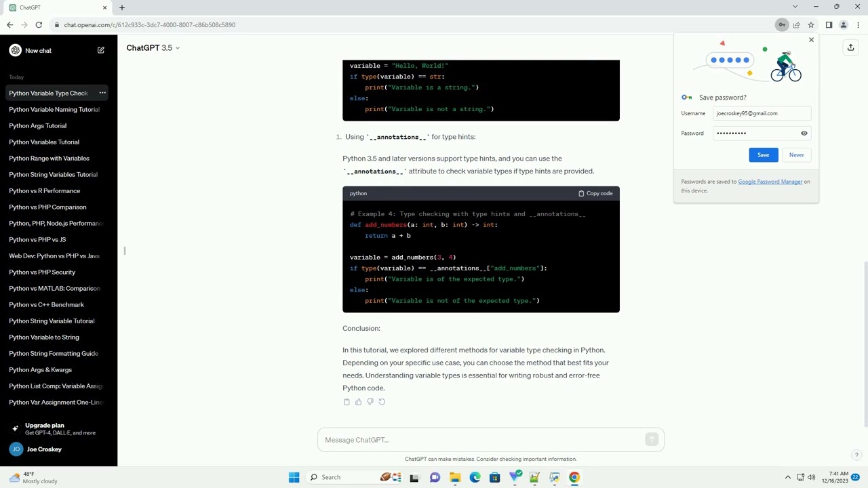Open the Chrome side panel
Viewport: 868px width, 488px height.
coord(829,25)
